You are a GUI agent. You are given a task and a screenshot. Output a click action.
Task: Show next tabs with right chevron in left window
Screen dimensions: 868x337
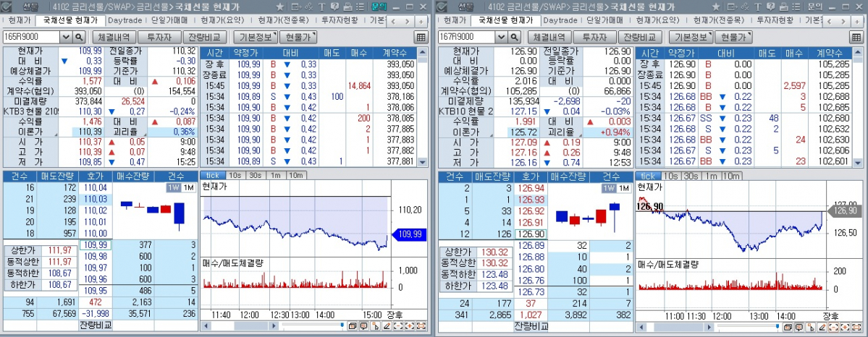click(407, 21)
